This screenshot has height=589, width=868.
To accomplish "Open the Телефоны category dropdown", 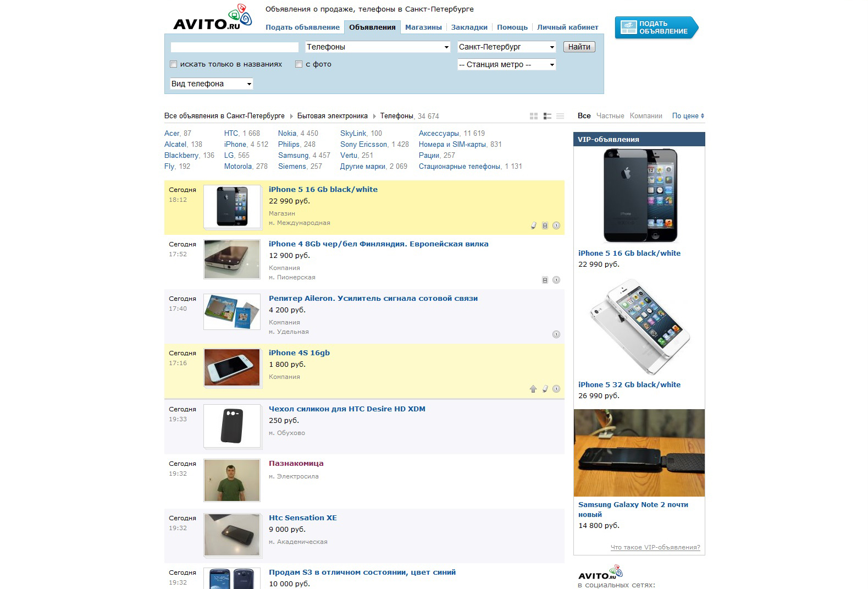I will [378, 47].
